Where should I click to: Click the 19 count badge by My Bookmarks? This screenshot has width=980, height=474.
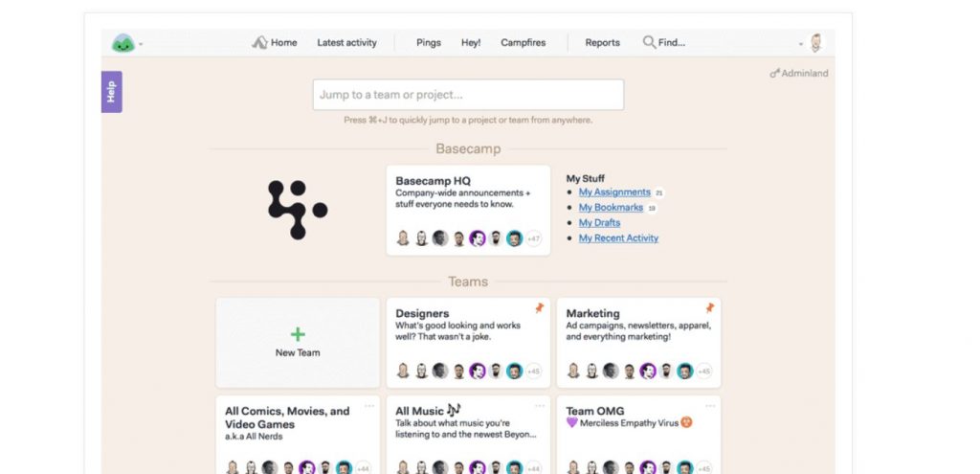click(x=651, y=208)
